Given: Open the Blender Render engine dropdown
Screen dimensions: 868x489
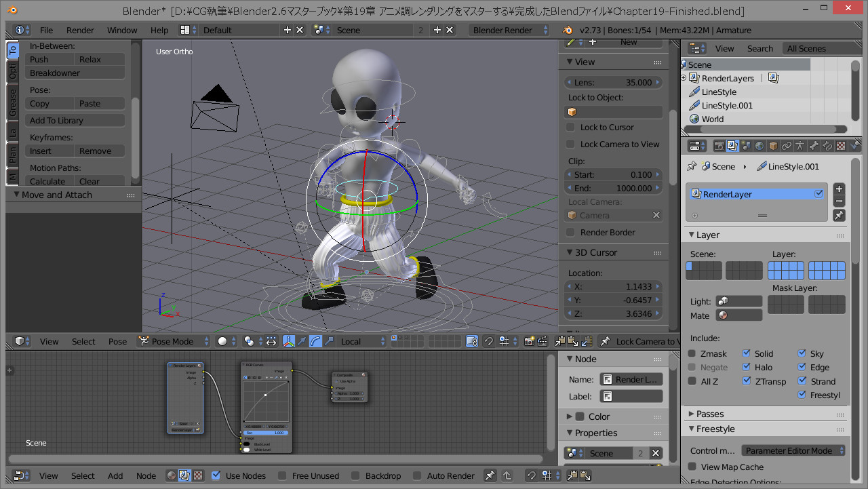Looking at the screenshot, I should pos(510,30).
